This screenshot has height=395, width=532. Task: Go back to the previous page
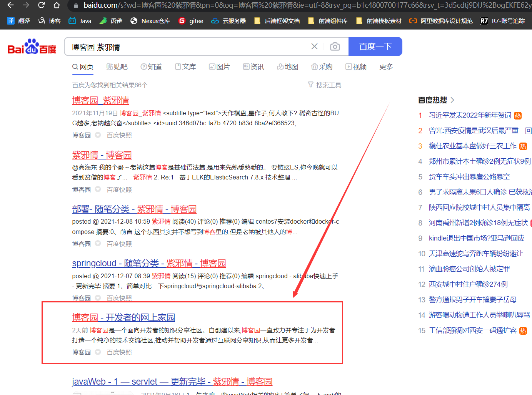[x=10, y=5]
